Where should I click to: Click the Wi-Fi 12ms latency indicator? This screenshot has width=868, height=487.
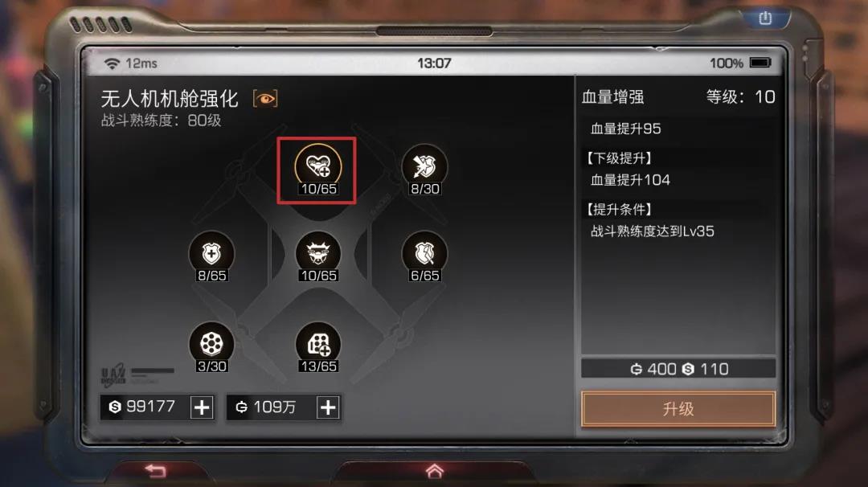[131, 63]
